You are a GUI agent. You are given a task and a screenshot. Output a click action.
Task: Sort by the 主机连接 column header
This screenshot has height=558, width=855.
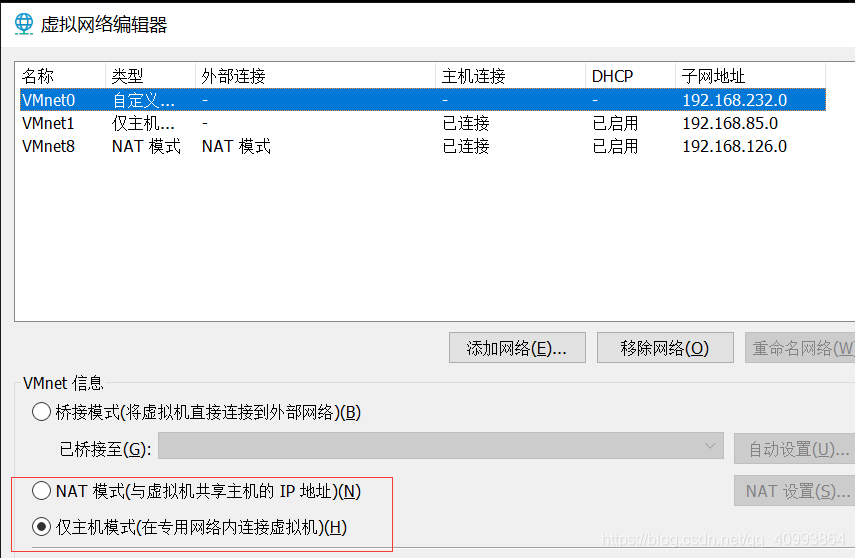point(510,76)
